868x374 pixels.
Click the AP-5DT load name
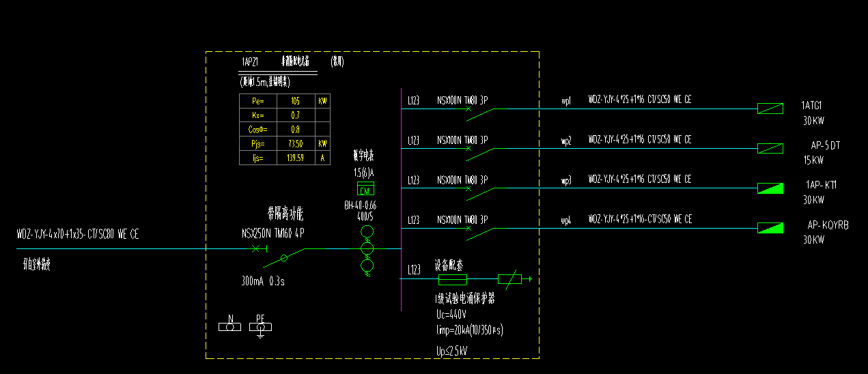point(825,145)
